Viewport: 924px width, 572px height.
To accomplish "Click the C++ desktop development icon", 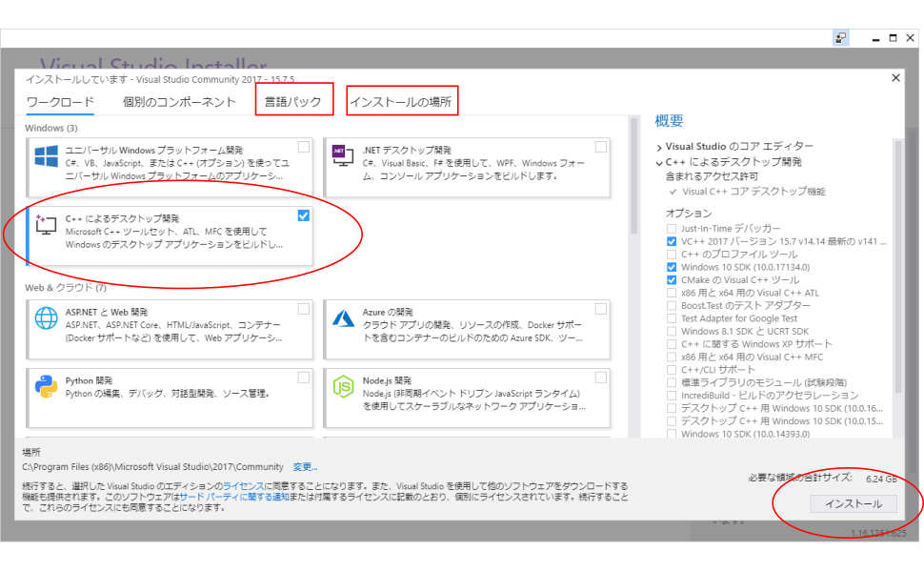I will pyautogui.click(x=46, y=225).
